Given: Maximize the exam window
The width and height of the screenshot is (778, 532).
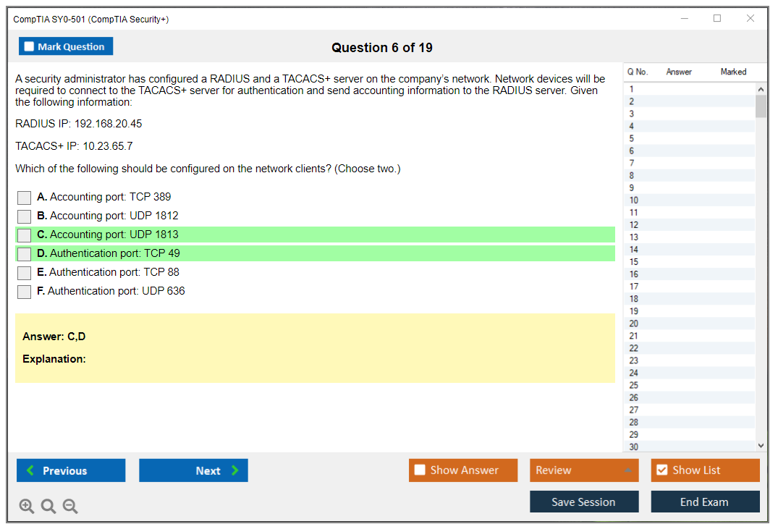Looking at the screenshot, I should pos(717,19).
